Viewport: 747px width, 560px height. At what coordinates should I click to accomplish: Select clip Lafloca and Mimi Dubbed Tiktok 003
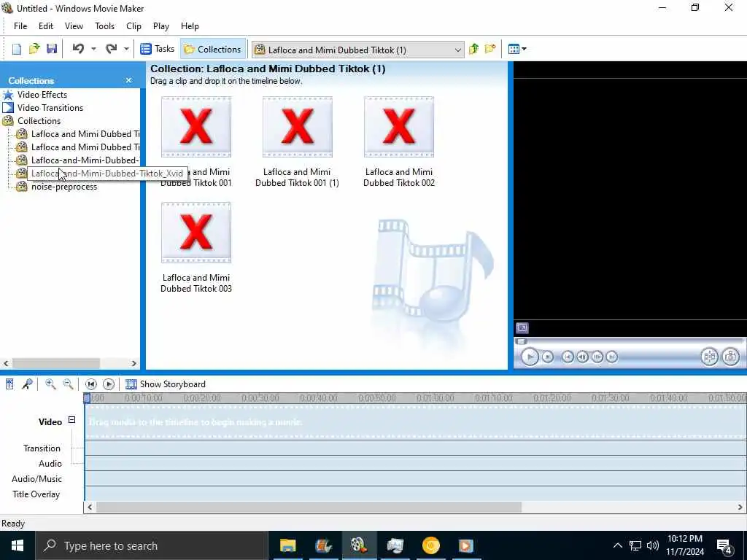(x=196, y=233)
